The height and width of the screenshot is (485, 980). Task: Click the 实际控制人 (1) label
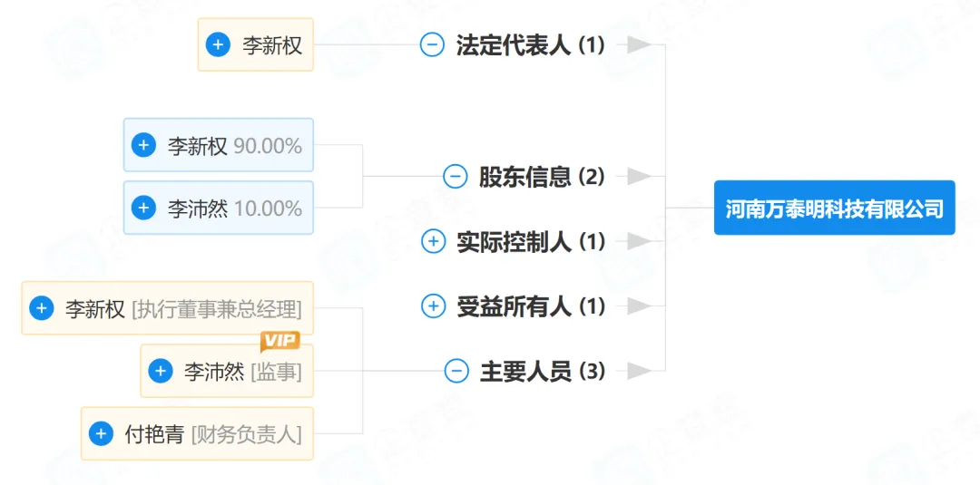point(530,241)
